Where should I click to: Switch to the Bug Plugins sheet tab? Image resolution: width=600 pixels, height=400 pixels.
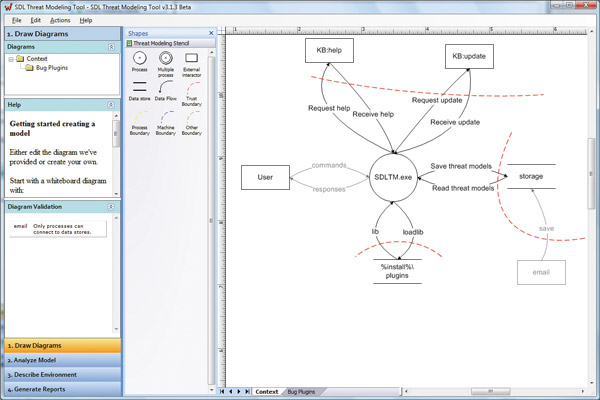click(x=301, y=392)
